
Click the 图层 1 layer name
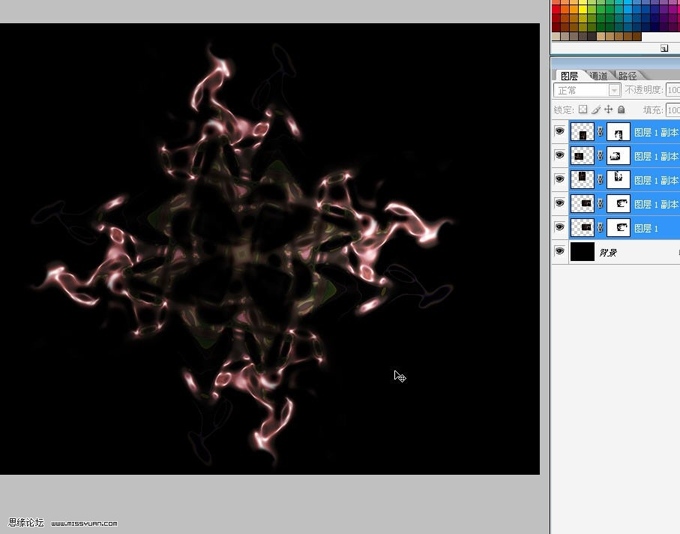[646, 228]
